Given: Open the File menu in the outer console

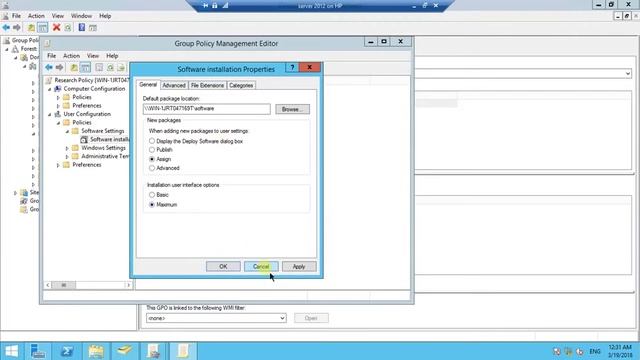Looking at the screenshot, I should click(x=16, y=16).
